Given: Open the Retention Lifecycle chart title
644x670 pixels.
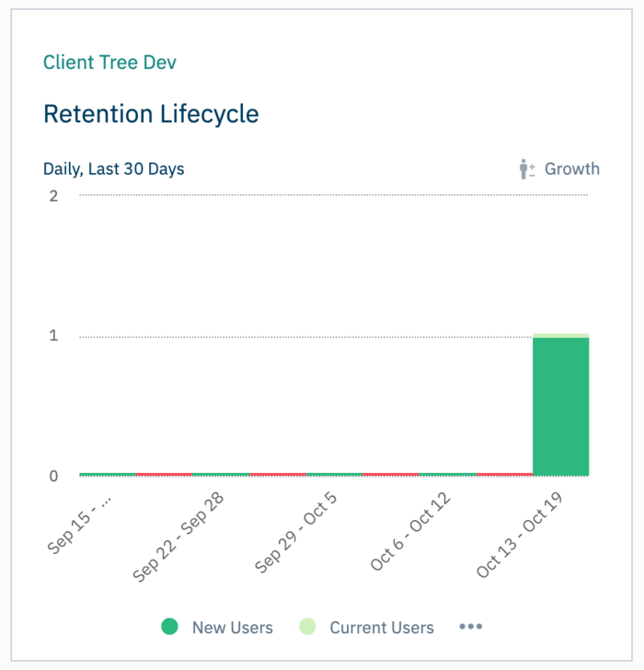Looking at the screenshot, I should click(x=151, y=114).
